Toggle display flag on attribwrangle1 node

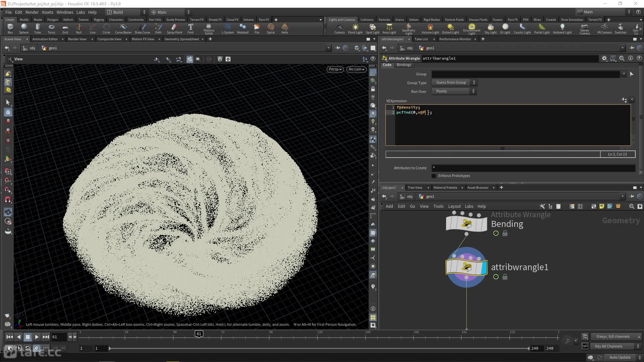484,267
